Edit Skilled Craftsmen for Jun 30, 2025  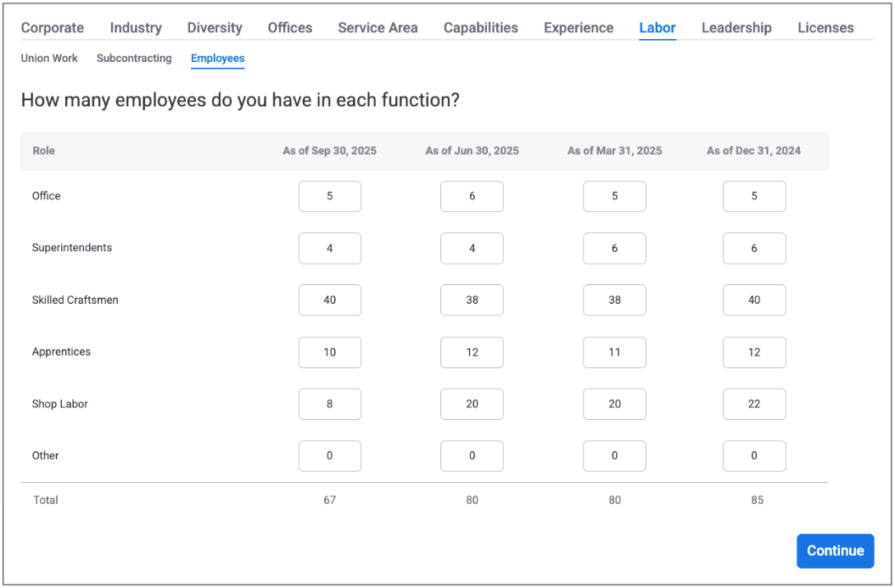click(x=472, y=300)
